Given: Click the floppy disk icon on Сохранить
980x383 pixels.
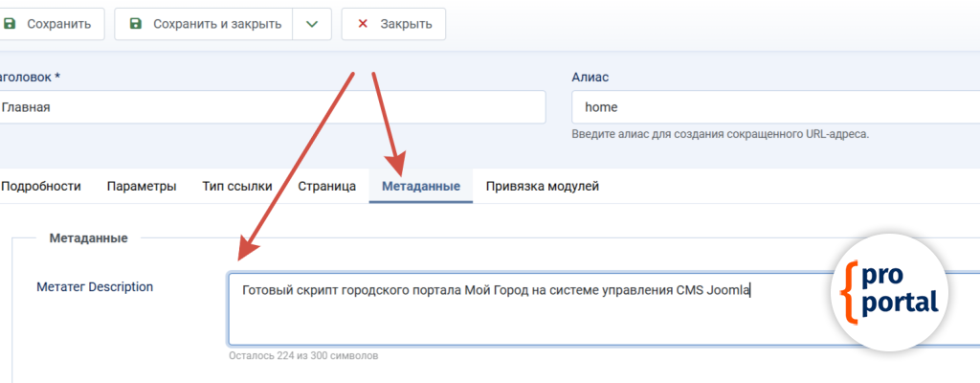Looking at the screenshot, I should [x=11, y=24].
